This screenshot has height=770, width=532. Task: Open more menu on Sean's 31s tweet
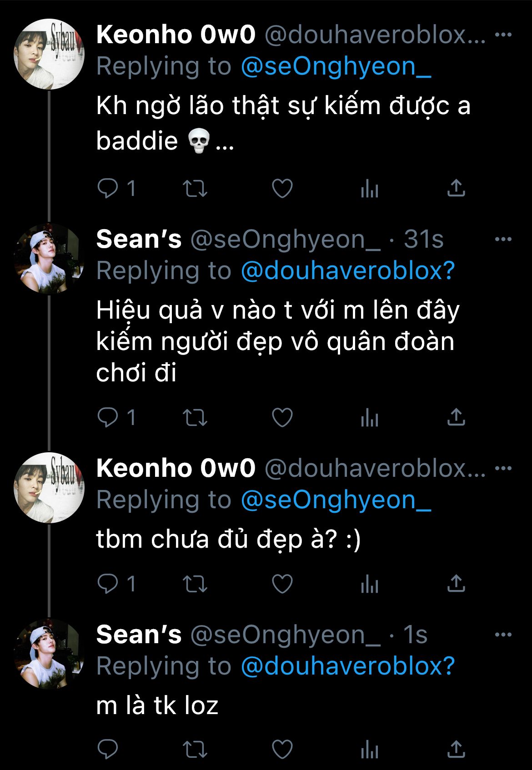point(503,240)
